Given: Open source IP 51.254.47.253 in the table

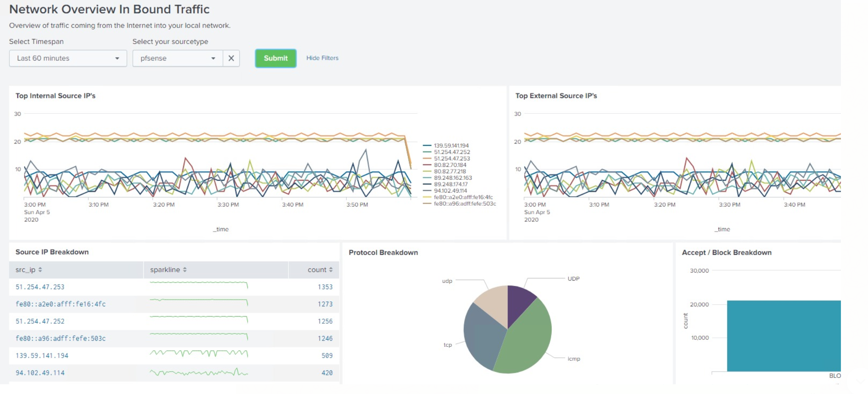Looking at the screenshot, I should click(40, 287).
